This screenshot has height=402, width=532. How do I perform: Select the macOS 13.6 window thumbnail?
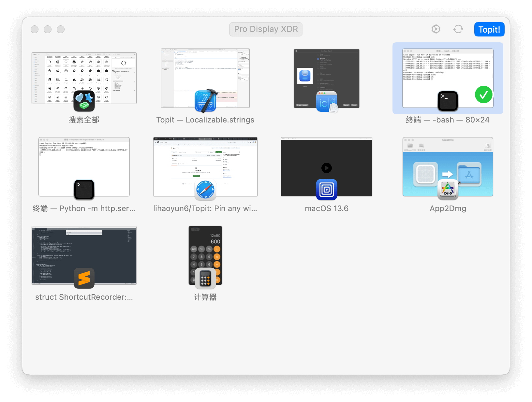point(327,167)
